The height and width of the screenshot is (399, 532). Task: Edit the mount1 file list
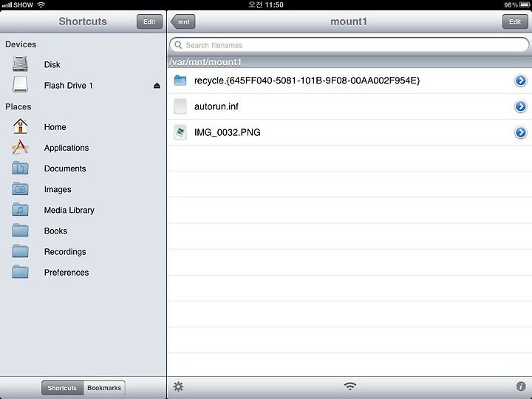[515, 21]
